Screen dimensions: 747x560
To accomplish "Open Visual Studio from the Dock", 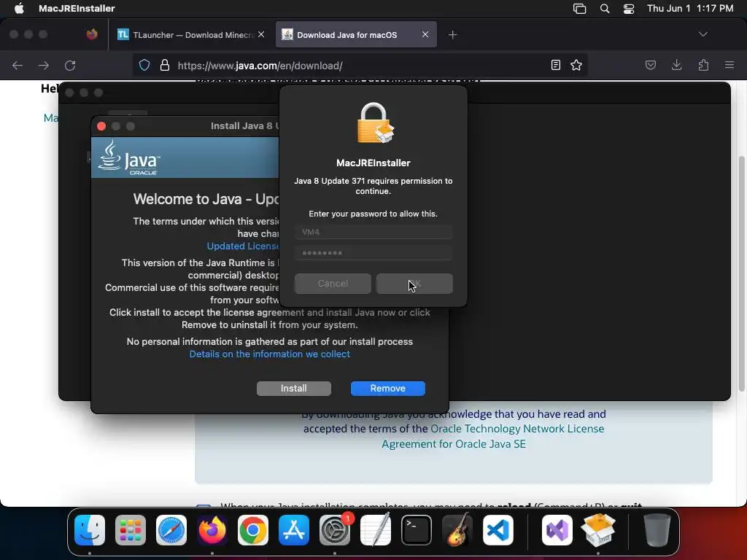I will 557,530.
